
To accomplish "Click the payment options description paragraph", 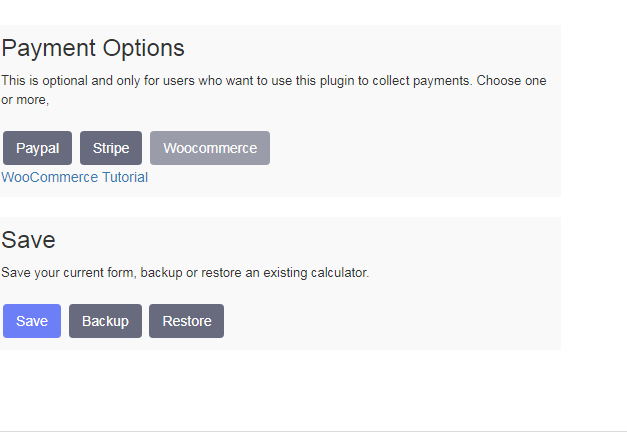I will [x=274, y=90].
